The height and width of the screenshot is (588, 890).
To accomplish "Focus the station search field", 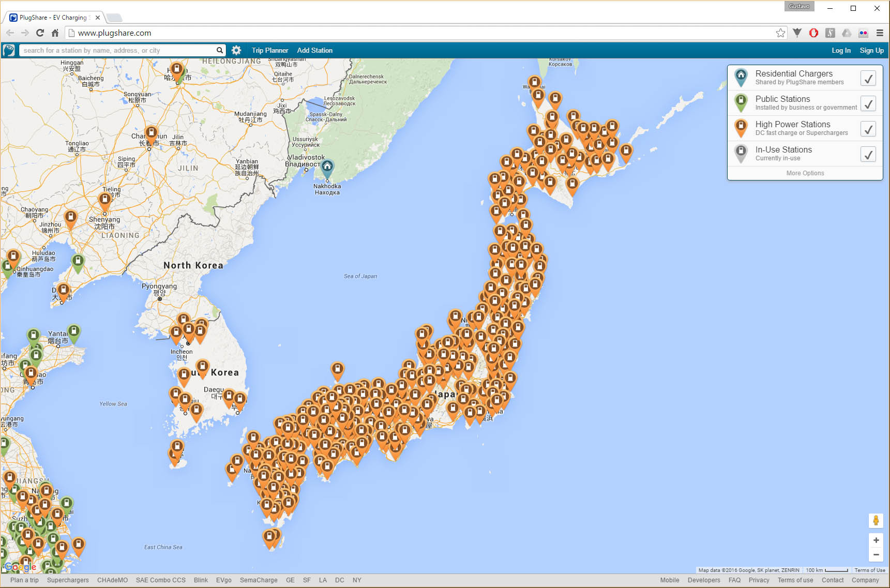I will (118, 50).
